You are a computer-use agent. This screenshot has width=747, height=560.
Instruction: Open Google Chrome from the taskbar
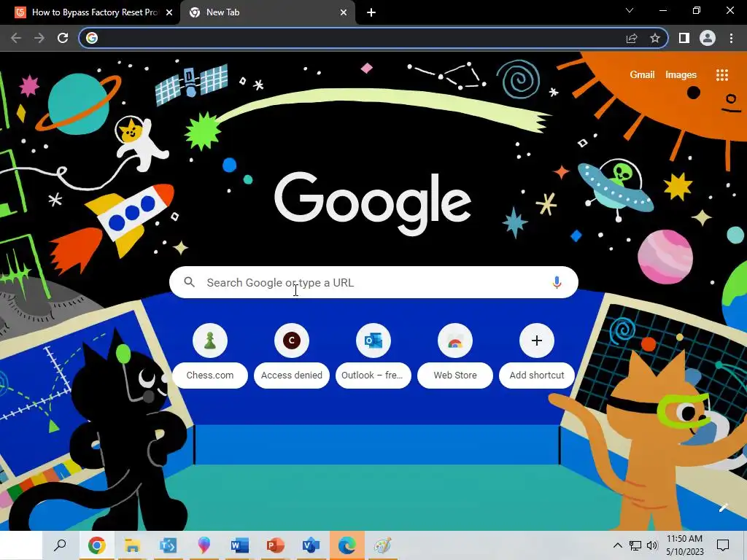(x=97, y=545)
